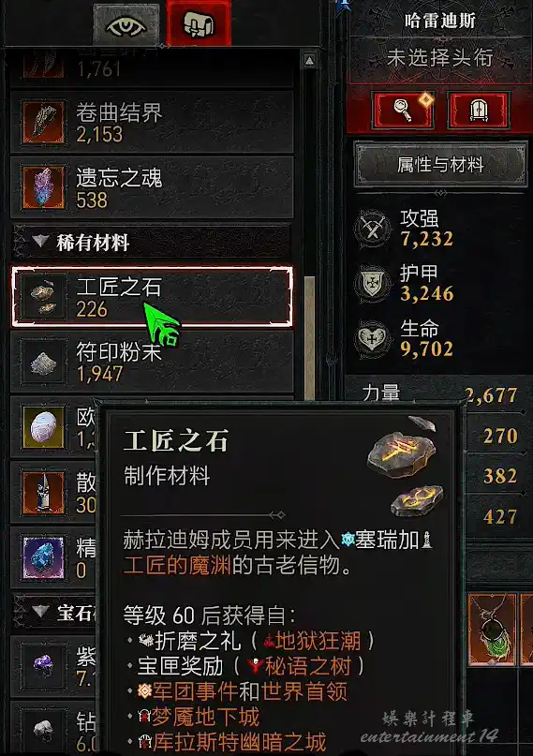
Task: Click the pale egg material icon
Action: click(x=43, y=427)
